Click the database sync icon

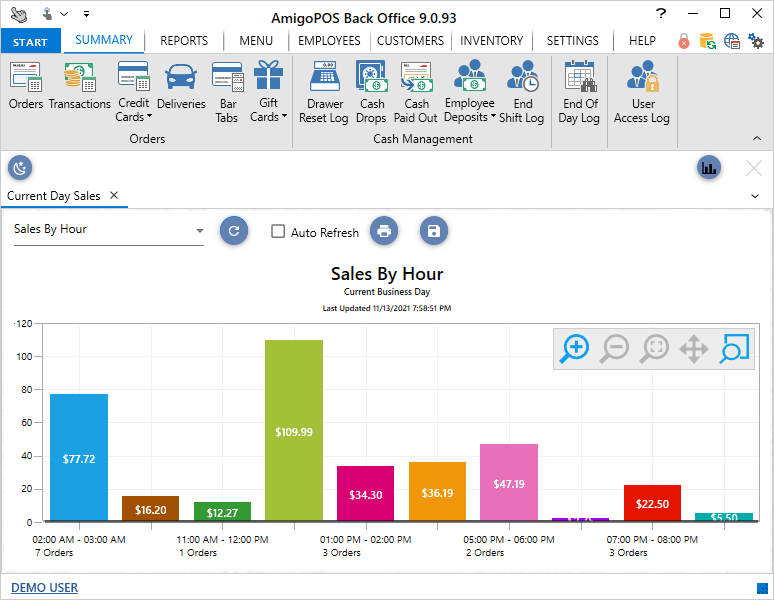click(707, 41)
